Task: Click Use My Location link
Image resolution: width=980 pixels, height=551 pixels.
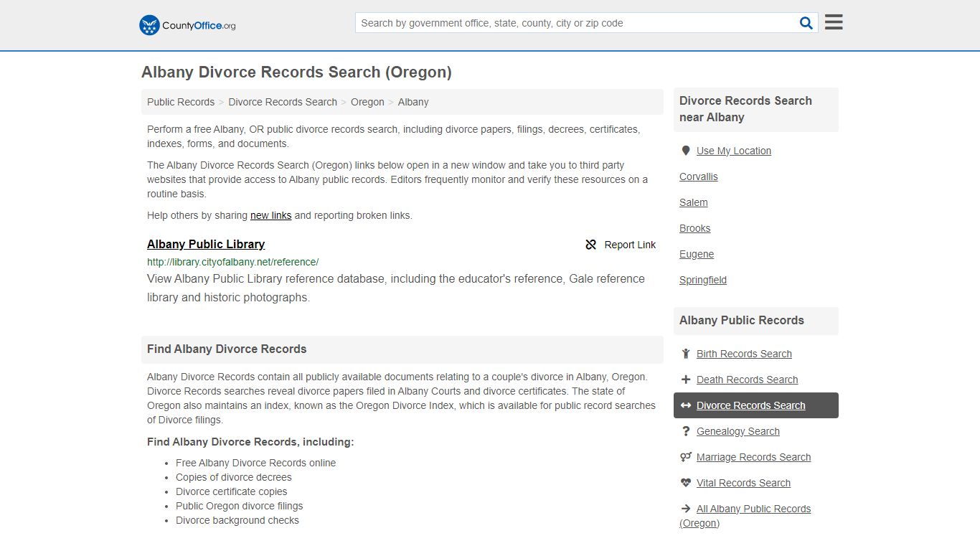Action: (x=734, y=151)
